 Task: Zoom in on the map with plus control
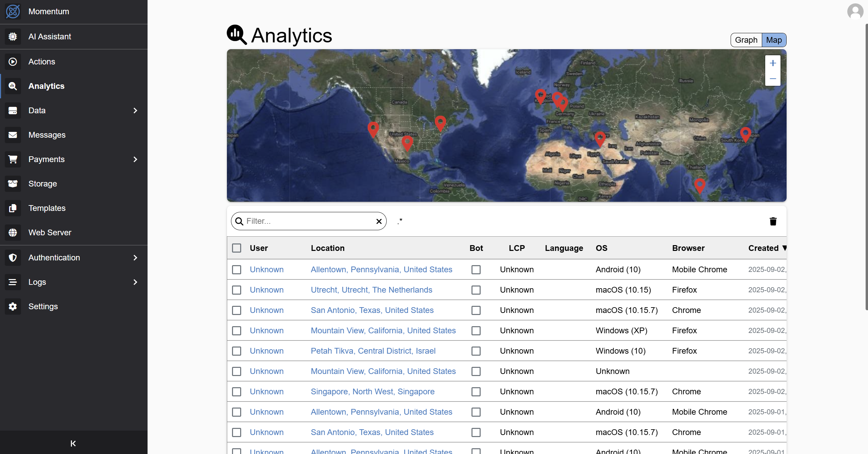click(773, 63)
